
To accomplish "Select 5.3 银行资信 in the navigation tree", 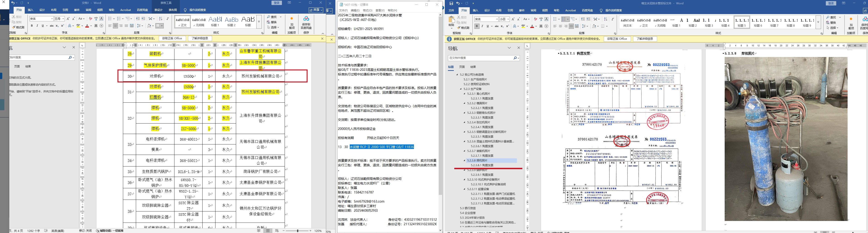I will coord(468,208).
